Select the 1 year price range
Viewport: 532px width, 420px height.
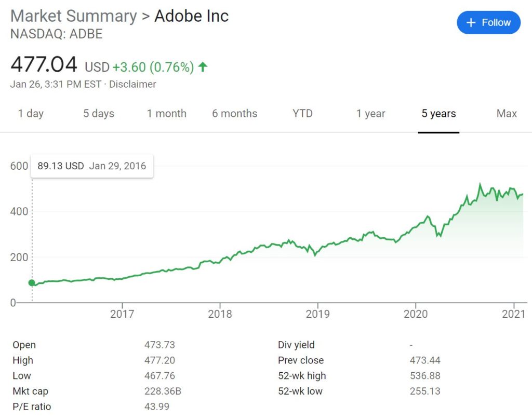pos(370,113)
